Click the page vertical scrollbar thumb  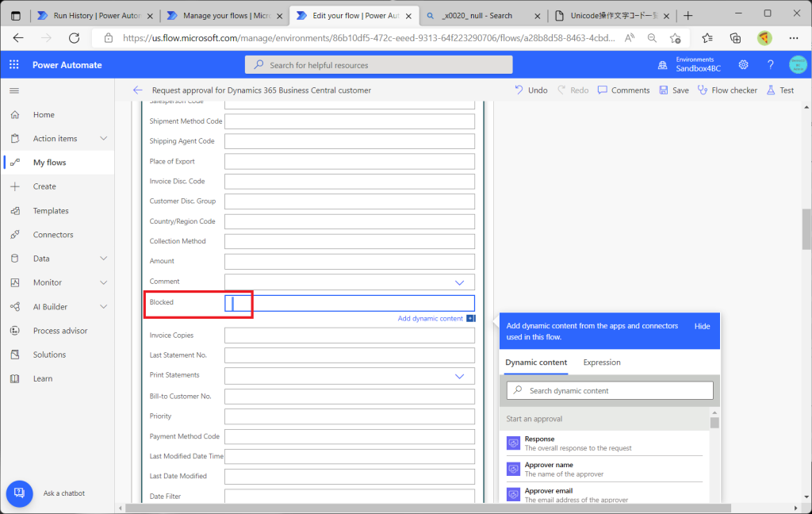806,231
